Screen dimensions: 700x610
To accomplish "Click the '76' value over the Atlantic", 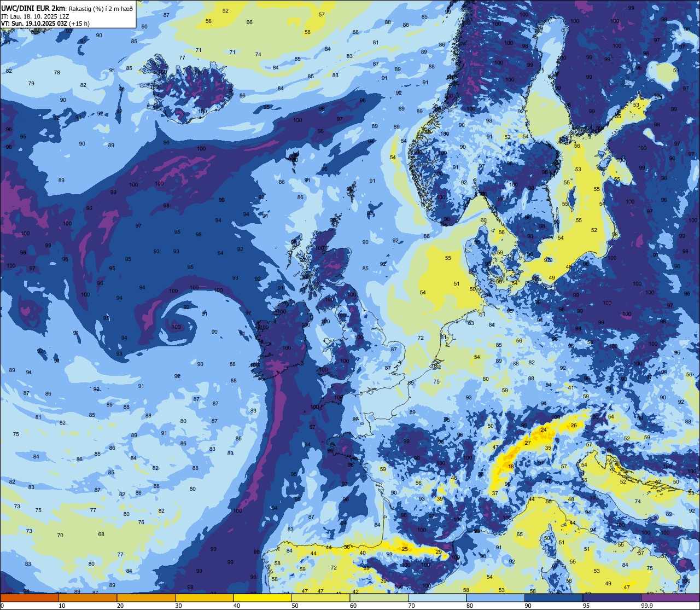I will click(x=141, y=522).
